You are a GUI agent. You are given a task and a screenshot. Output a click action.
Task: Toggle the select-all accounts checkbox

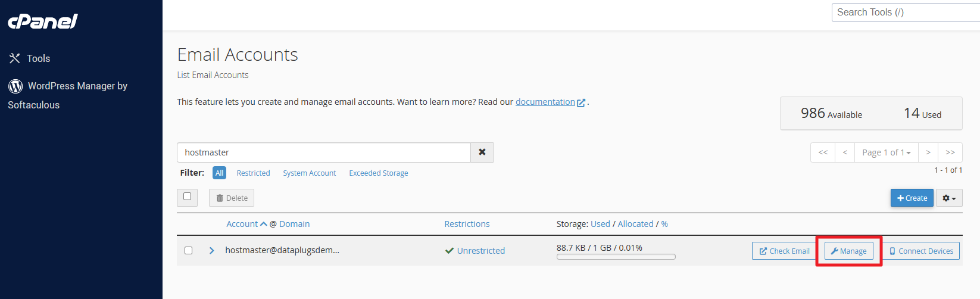[188, 197]
